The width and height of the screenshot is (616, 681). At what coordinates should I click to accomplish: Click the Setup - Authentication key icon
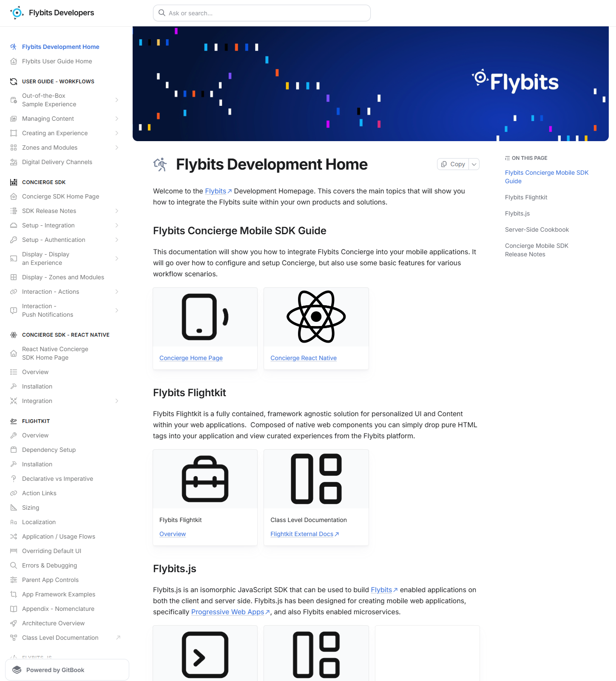coord(14,240)
